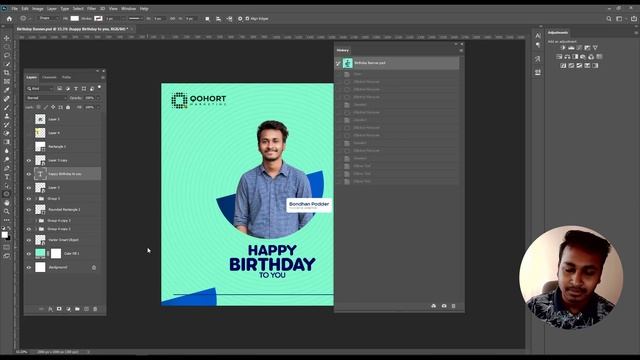640x360 pixels.
Task: Select the Brush tool
Action: [x=7, y=107]
